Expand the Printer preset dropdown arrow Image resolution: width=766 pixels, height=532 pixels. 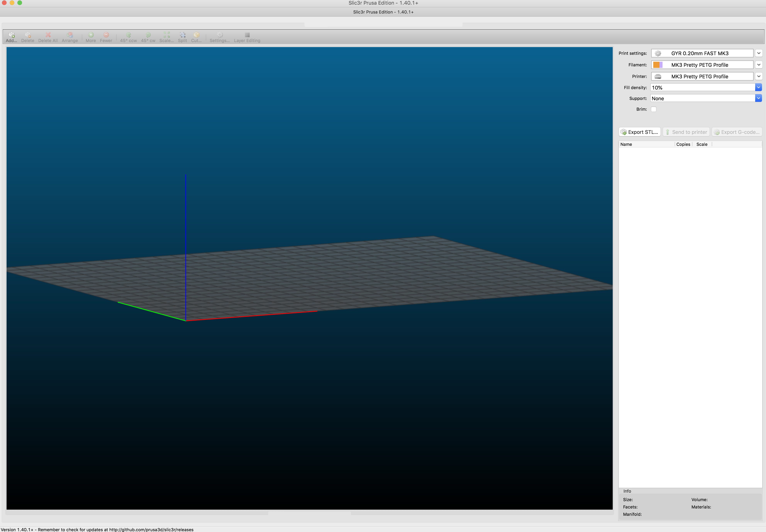click(x=759, y=76)
